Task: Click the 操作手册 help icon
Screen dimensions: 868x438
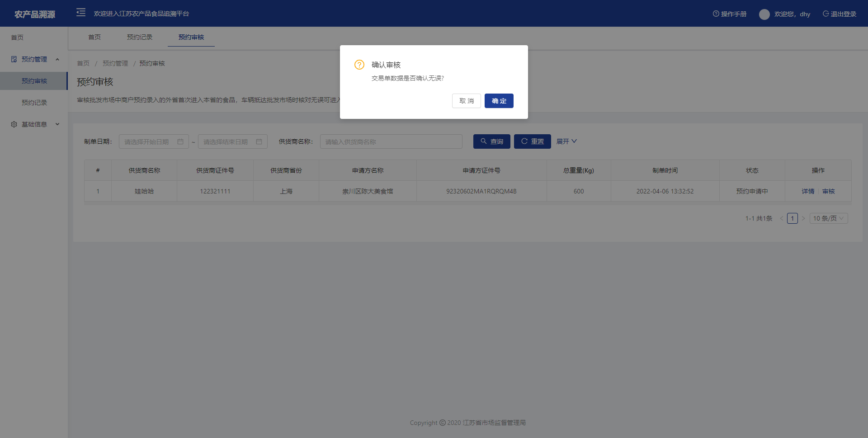Action: (716, 14)
